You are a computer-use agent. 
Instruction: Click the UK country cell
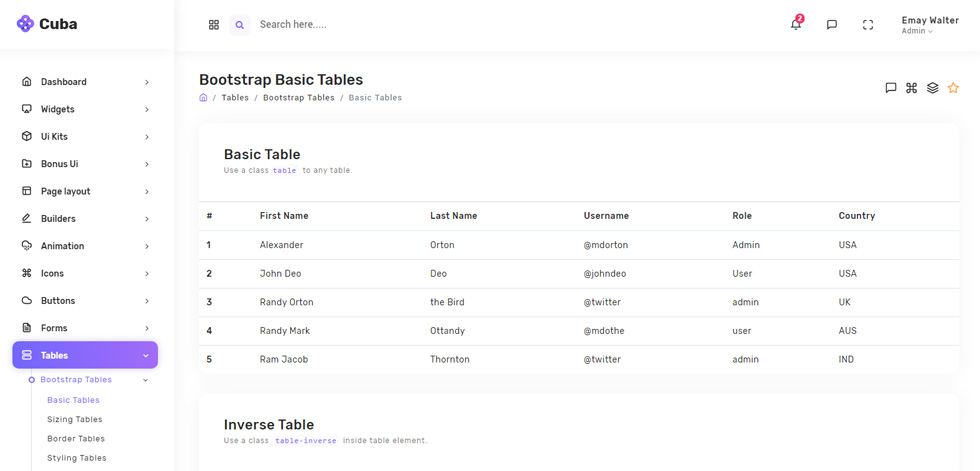pyautogui.click(x=844, y=302)
